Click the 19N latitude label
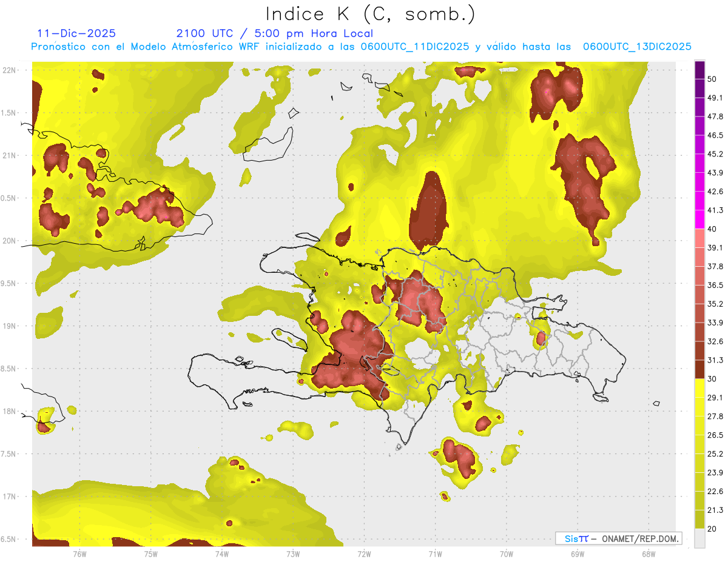Screen dimensions: 728x562 click(8, 326)
